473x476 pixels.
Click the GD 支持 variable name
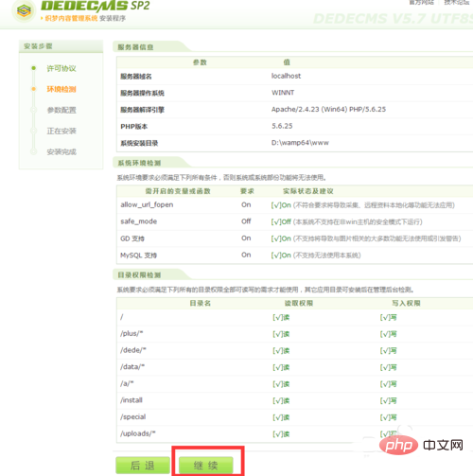(x=132, y=238)
